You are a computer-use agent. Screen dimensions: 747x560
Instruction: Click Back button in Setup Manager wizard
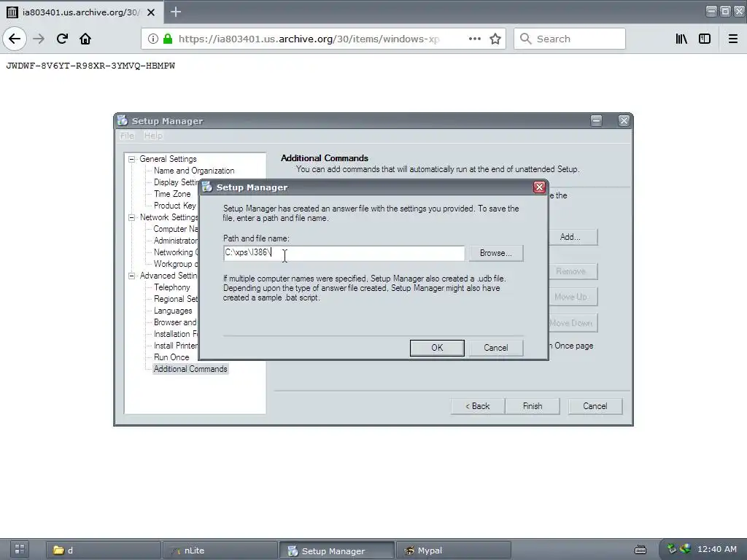[x=477, y=406]
